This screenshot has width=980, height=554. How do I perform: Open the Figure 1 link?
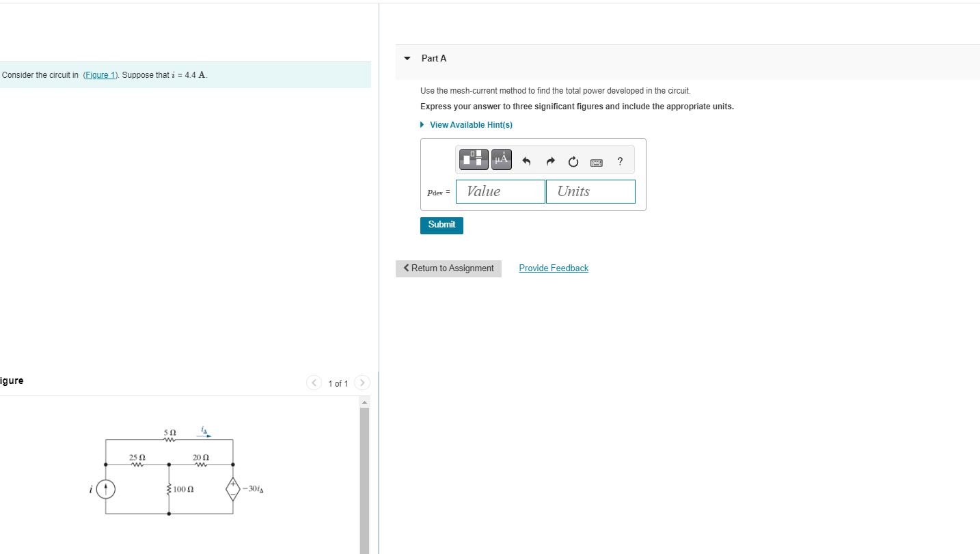pos(100,75)
